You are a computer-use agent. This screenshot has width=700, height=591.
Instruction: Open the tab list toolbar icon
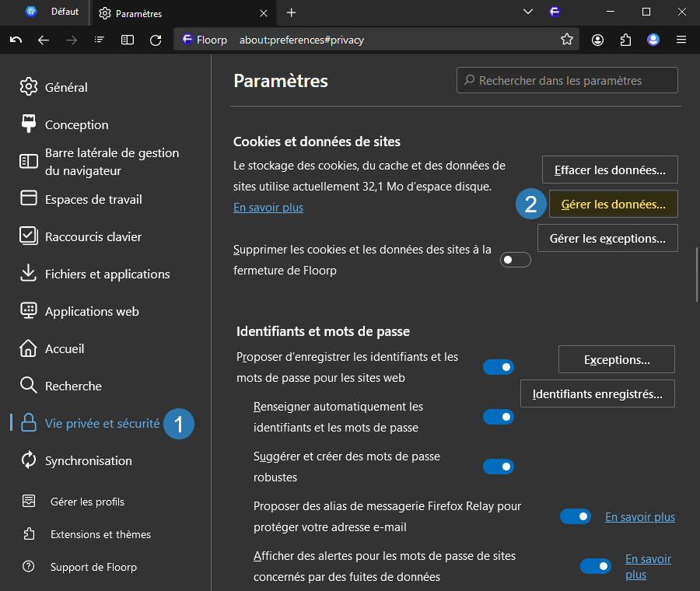[99, 40]
